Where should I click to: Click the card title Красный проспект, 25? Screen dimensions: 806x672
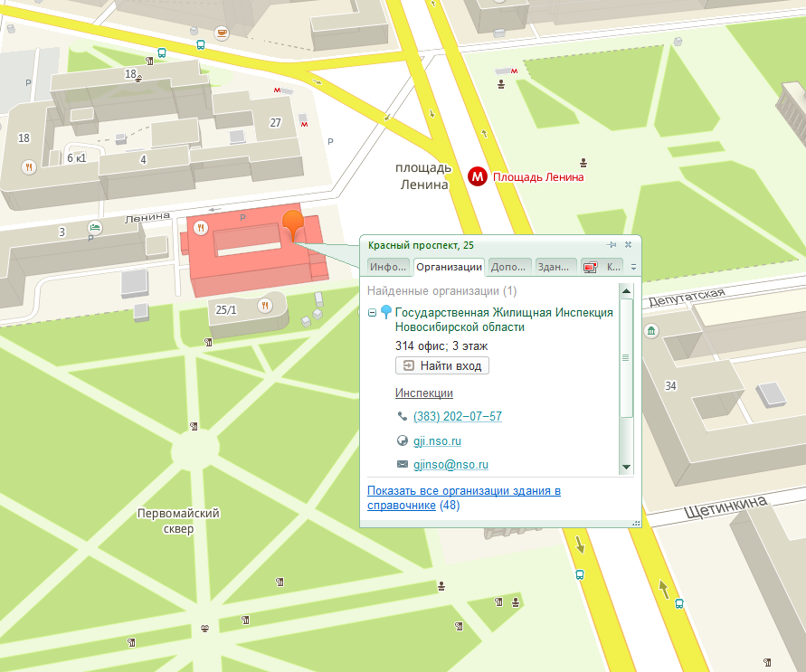(421, 245)
